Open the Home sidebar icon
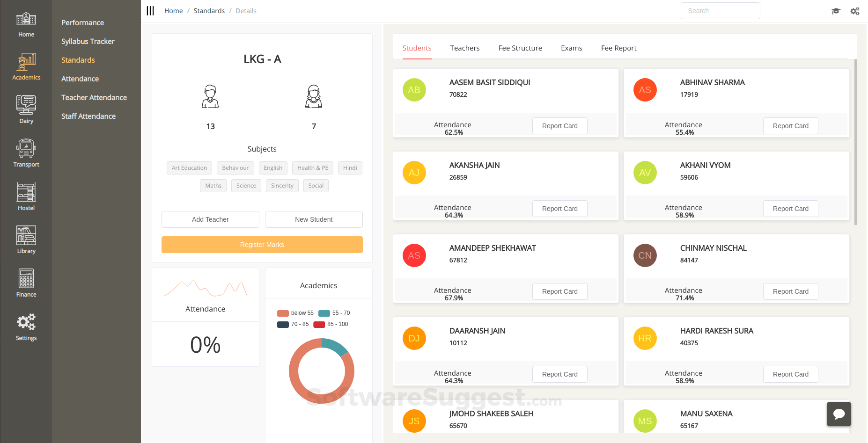Viewport: 868px width, 443px height. tap(26, 19)
